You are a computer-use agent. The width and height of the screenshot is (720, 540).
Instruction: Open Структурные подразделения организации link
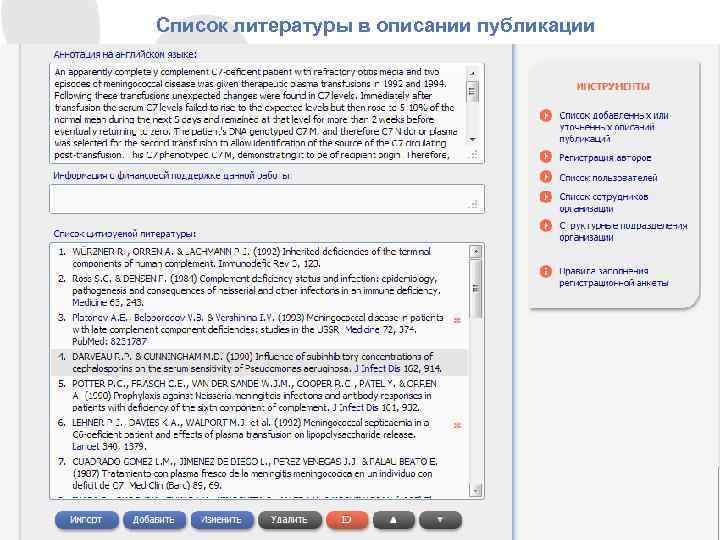tap(623, 231)
